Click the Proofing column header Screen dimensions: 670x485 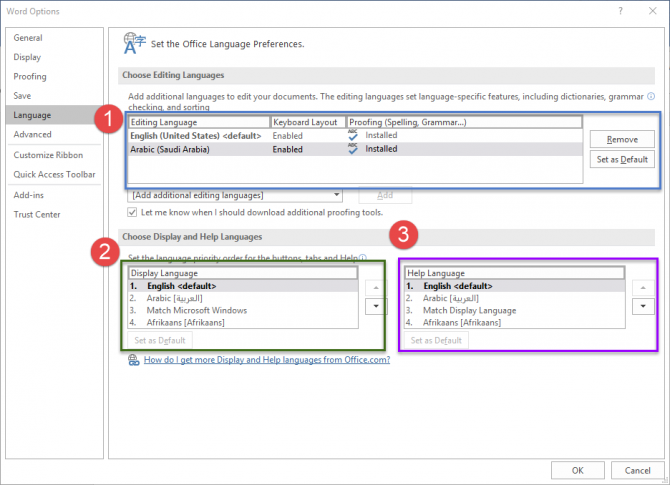pos(464,122)
